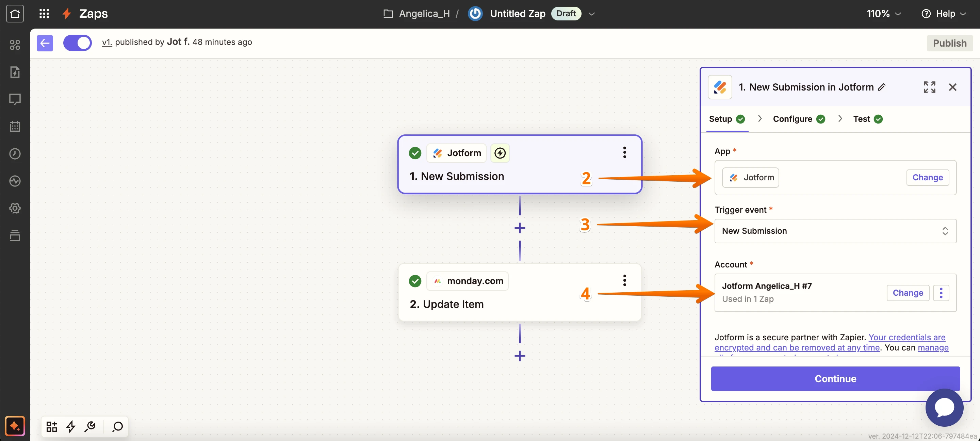Toggle the Zap on/off switch
980x441 pixels.
[x=78, y=43]
